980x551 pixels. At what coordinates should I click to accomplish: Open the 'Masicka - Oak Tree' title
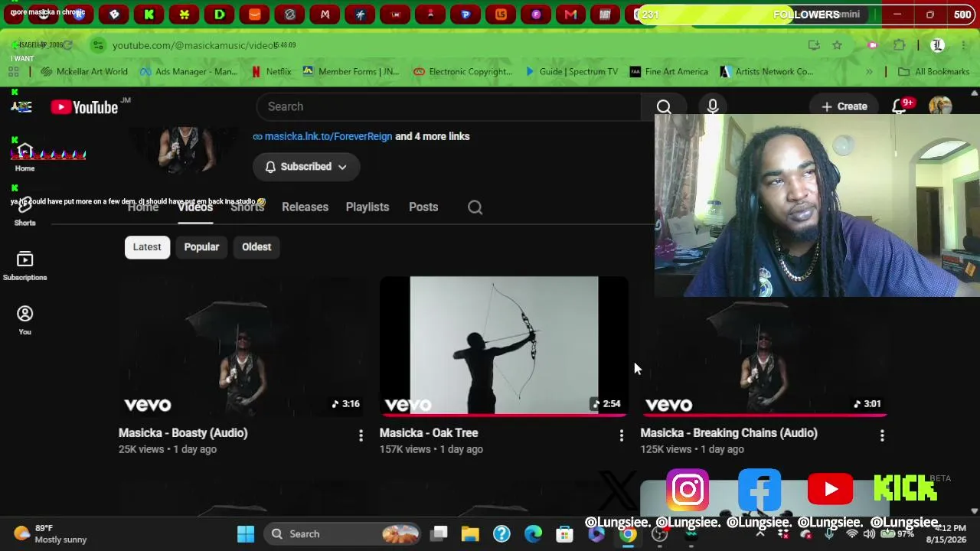pos(429,433)
